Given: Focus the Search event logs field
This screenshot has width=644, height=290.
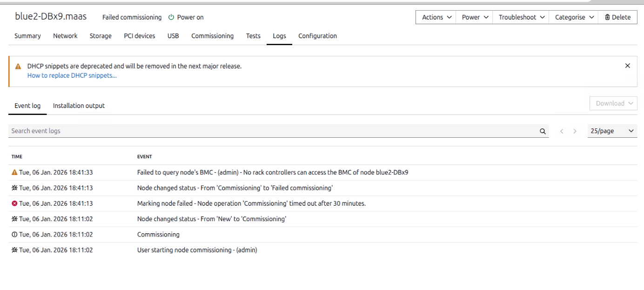Looking at the screenshot, I should click(270, 131).
